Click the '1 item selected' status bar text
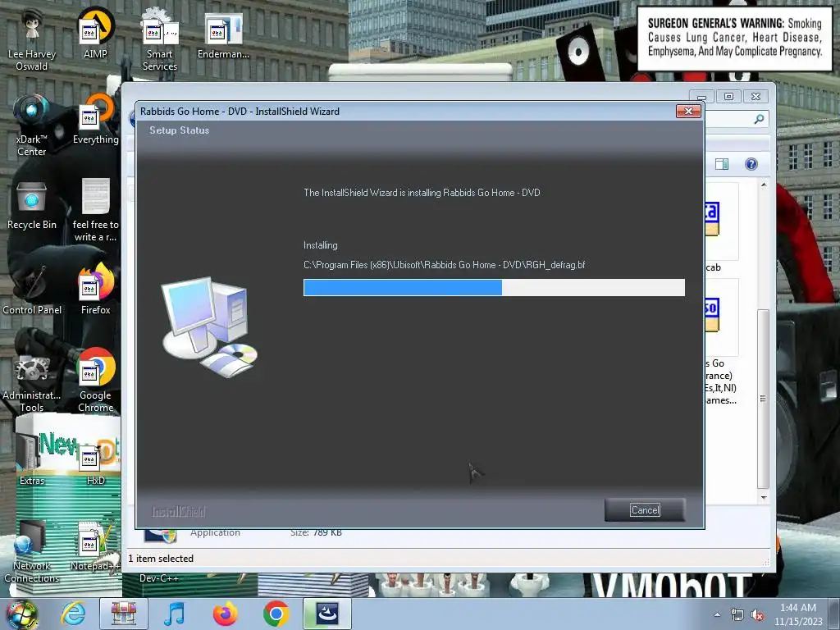This screenshot has width=840, height=630. [x=161, y=558]
